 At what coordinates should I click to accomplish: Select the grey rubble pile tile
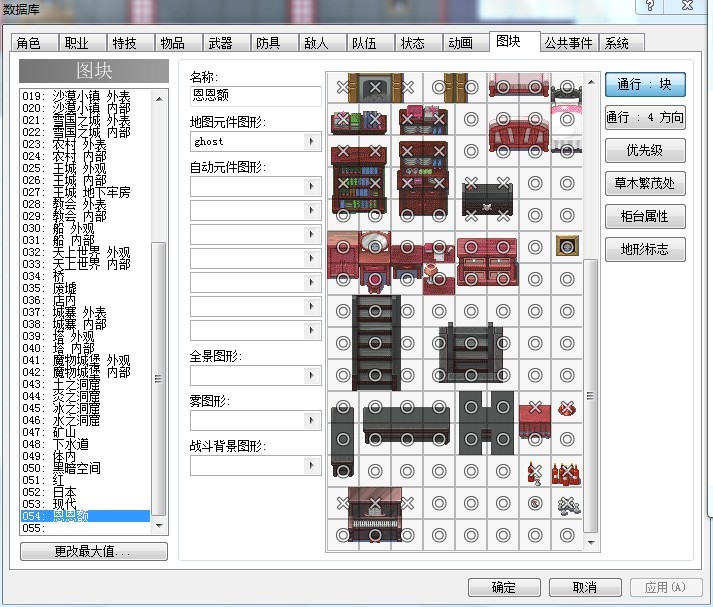click(x=567, y=504)
